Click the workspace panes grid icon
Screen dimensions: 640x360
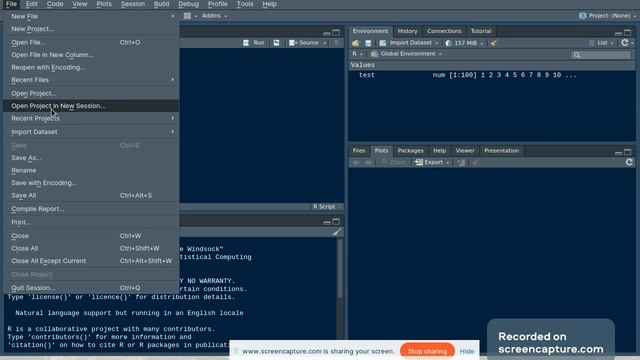[187, 16]
